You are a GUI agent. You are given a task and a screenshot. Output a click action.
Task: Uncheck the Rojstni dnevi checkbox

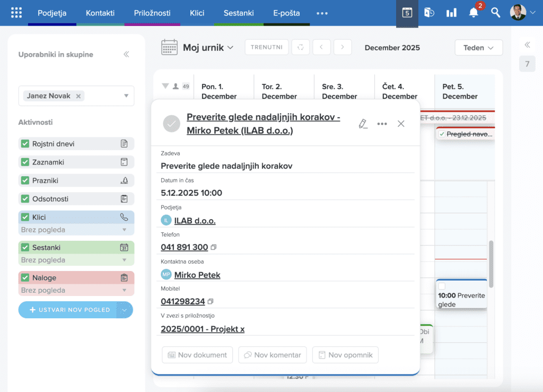pyautogui.click(x=25, y=144)
